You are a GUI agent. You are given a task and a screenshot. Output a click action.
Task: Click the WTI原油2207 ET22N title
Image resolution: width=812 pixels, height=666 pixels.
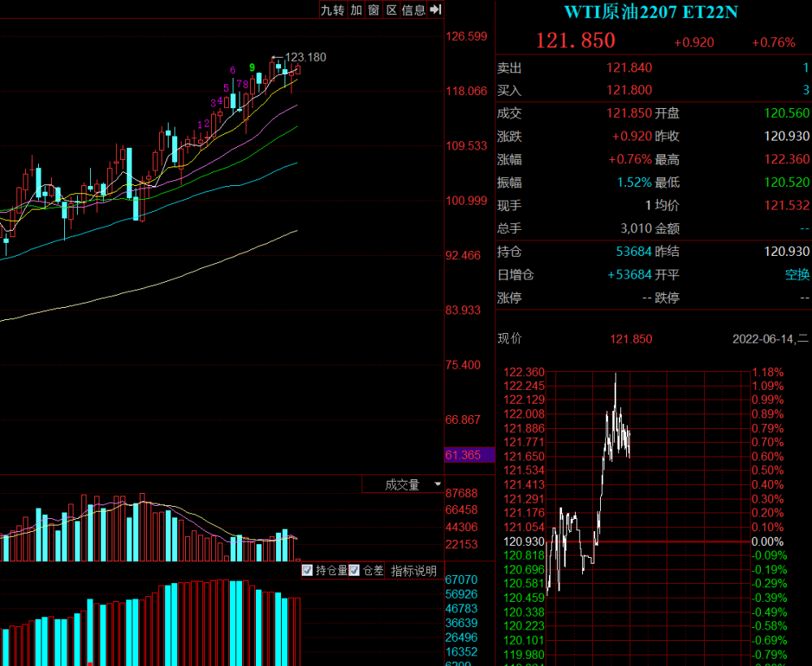651,12
